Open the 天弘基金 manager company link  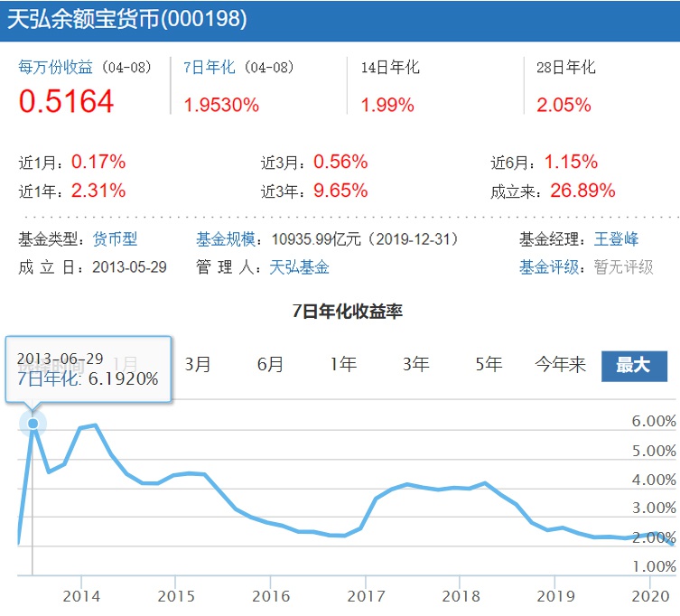click(299, 267)
